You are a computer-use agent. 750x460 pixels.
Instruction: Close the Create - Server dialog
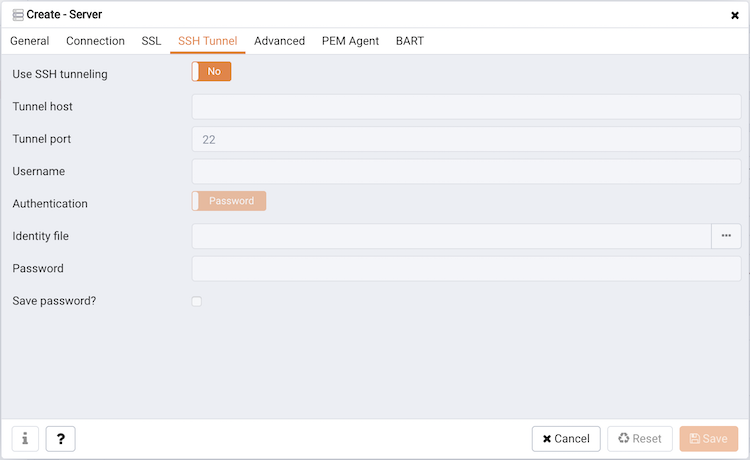pyautogui.click(x=735, y=15)
